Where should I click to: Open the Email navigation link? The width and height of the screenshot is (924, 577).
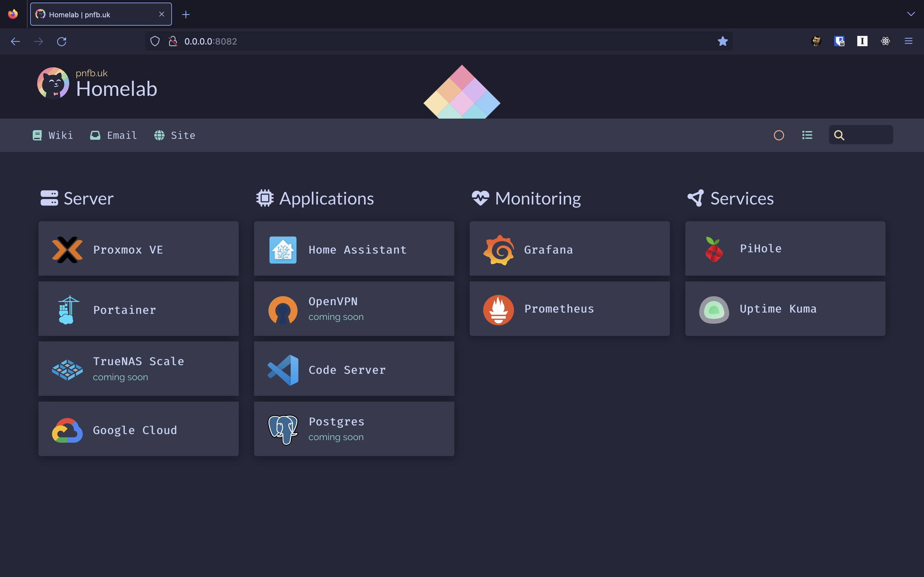click(x=113, y=135)
